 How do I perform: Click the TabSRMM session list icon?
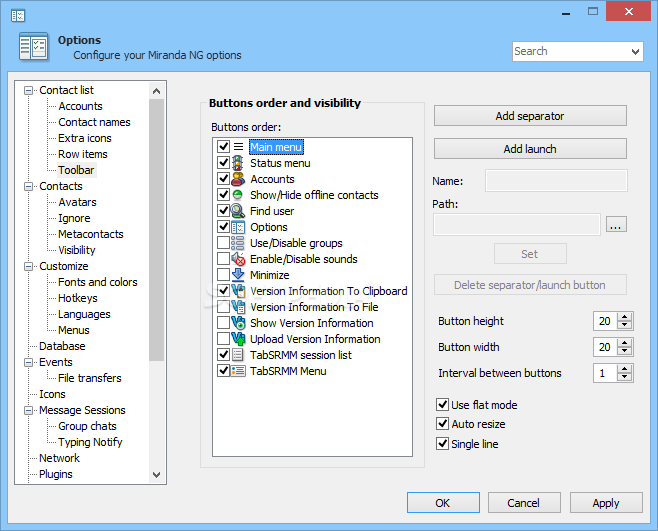click(238, 355)
